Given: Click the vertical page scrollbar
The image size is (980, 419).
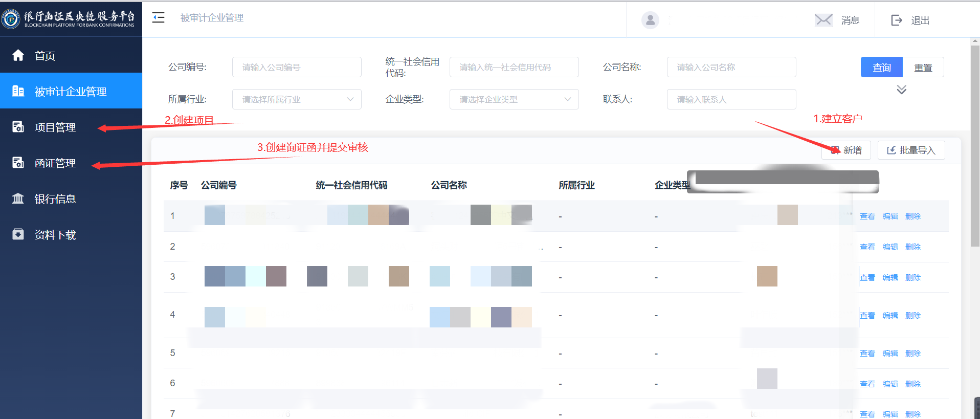Looking at the screenshot, I should pos(974,143).
